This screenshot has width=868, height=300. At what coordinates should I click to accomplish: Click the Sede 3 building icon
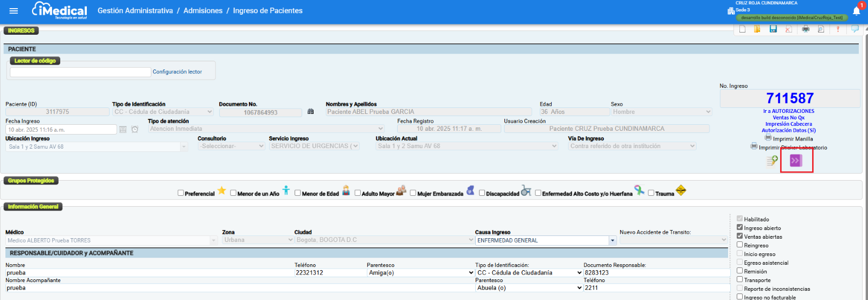click(731, 11)
